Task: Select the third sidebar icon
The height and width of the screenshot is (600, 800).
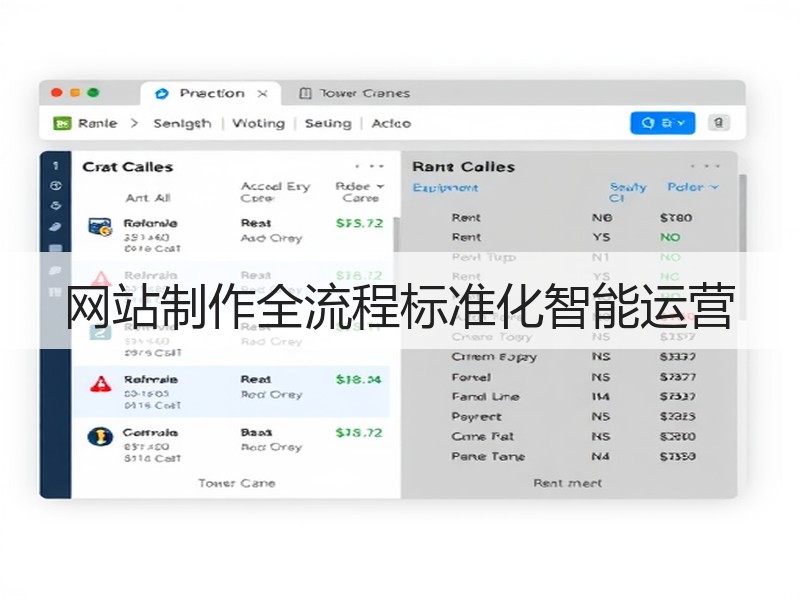Action: pyautogui.click(x=56, y=206)
